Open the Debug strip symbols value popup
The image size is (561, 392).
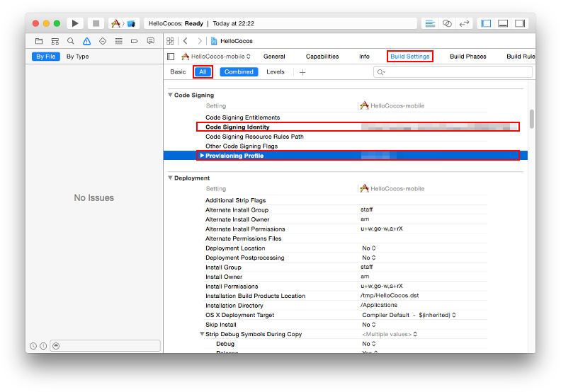pyautogui.click(x=369, y=344)
